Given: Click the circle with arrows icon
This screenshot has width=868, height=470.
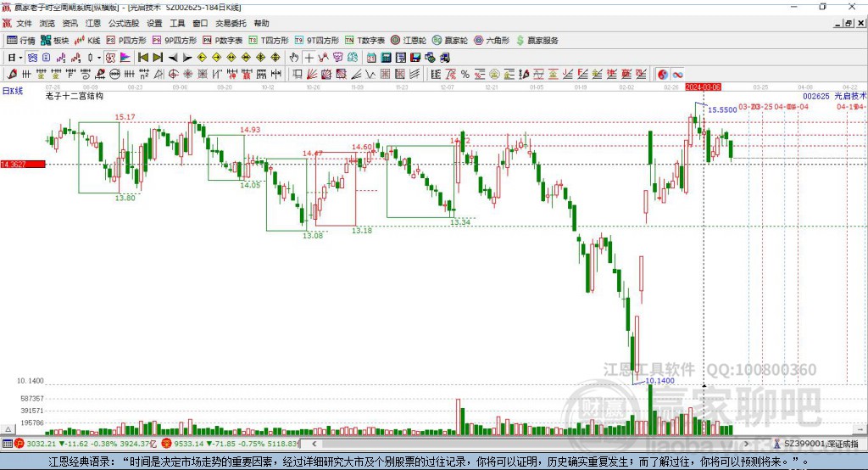Looking at the screenshot, I should [x=115, y=75].
